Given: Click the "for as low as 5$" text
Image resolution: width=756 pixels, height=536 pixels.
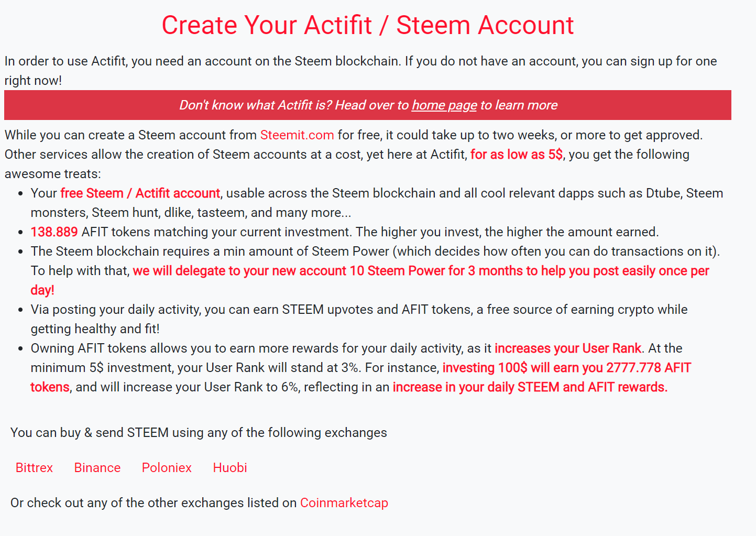Looking at the screenshot, I should (x=516, y=155).
